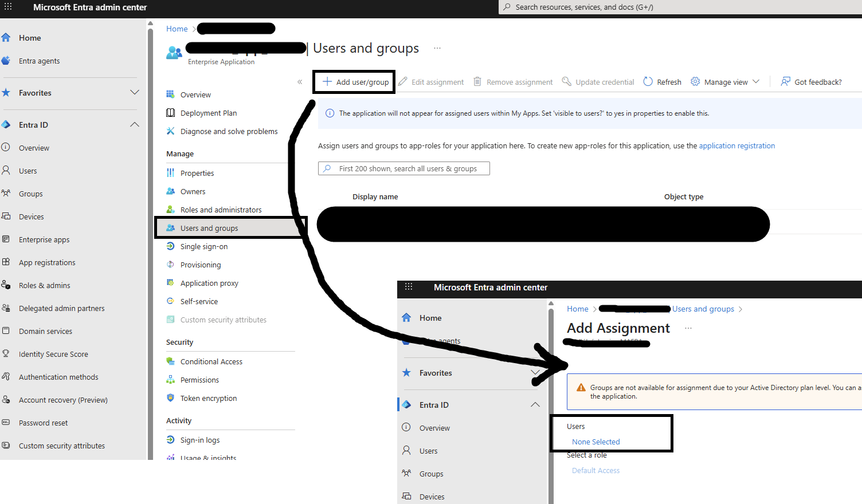
Task: Open Delegated admin partners icon
Action: point(6,308)
